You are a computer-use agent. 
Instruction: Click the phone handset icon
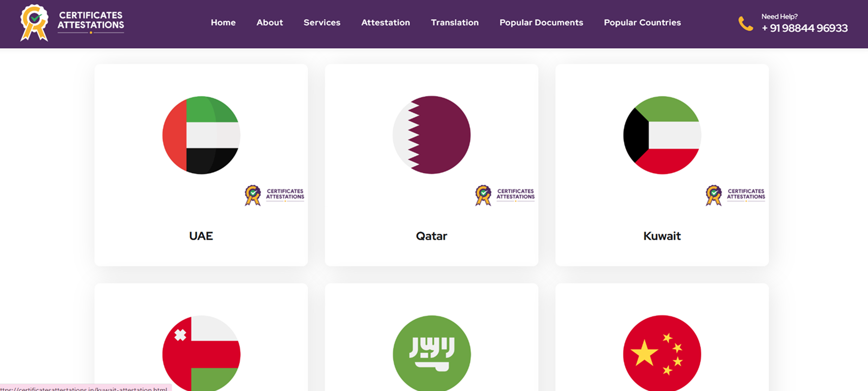tap(746, 24)
